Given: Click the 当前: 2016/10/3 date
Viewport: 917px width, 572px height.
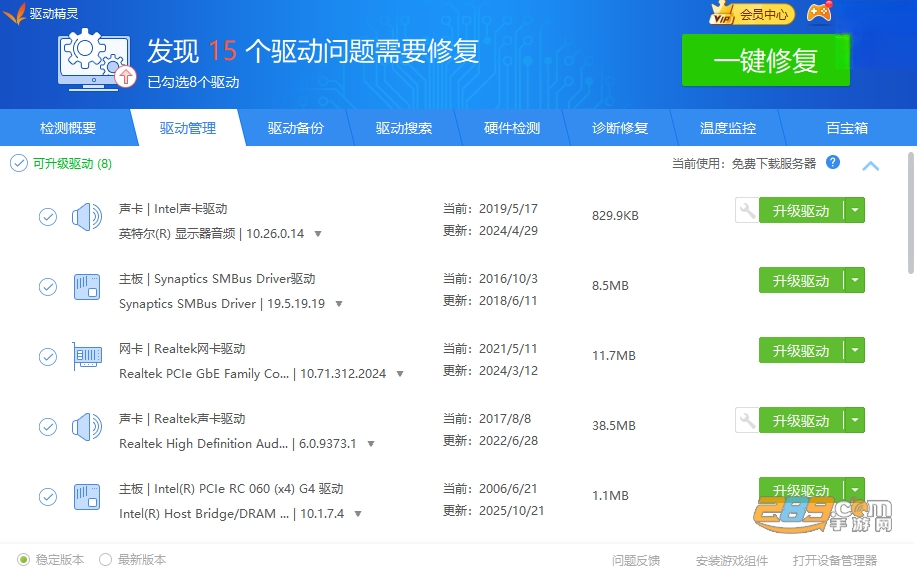Looking at the screenshot, I should tap(490, 278).
